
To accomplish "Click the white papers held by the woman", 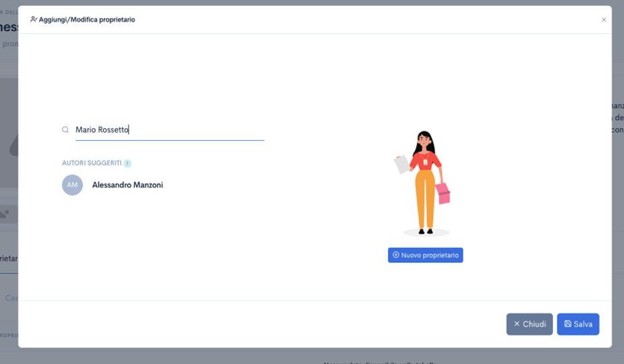I will click(402, 164).
